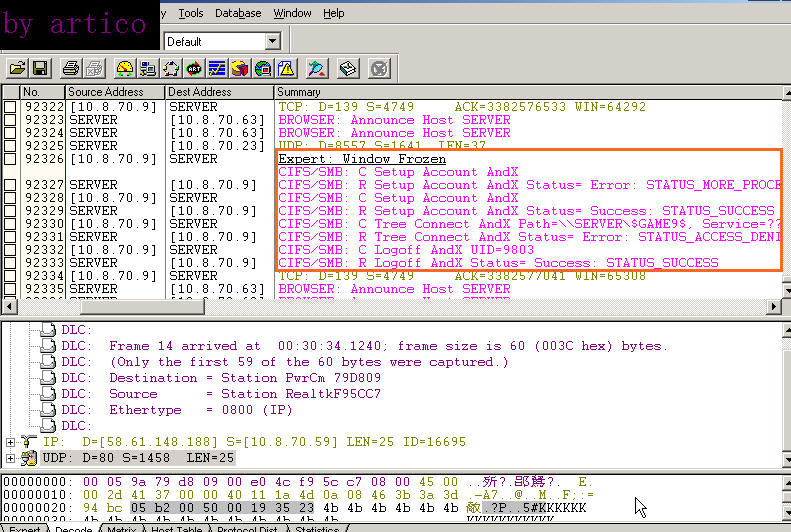Open the Tools menu
Screen dimensions: 791x532
click(190, 13)
